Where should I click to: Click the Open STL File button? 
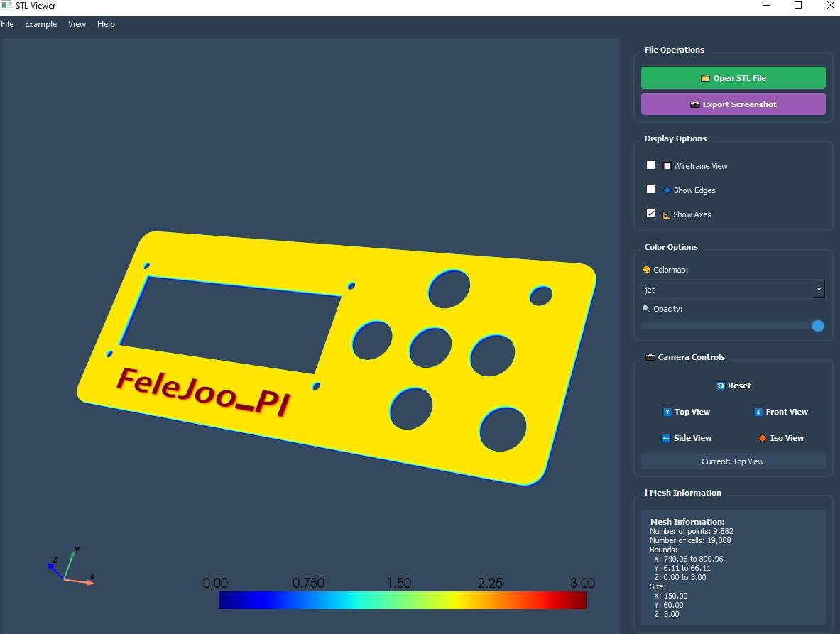733,77
